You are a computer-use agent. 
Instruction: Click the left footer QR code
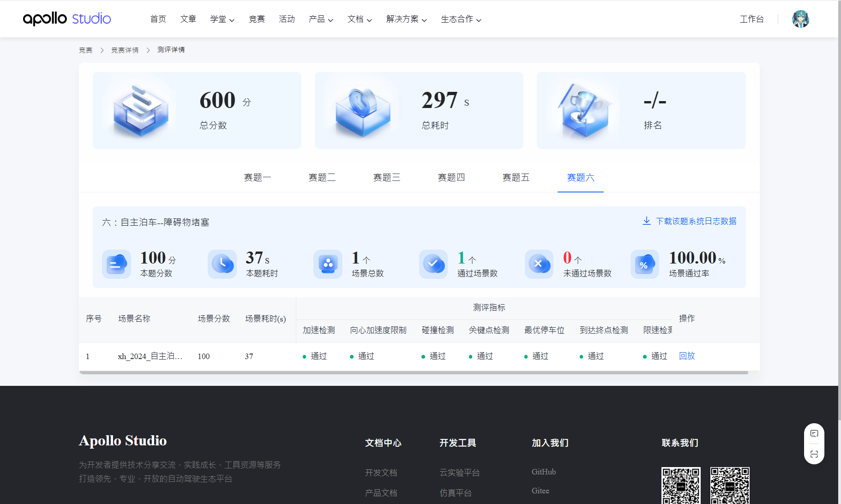point(681,486)
